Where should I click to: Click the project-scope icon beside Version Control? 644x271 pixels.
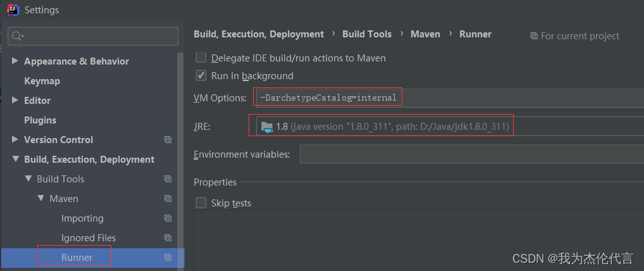click(x=168, y=140)
